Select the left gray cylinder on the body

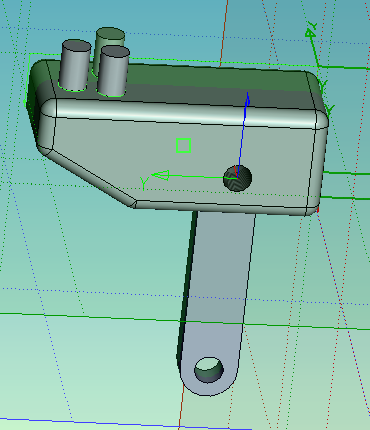(75, 65)
